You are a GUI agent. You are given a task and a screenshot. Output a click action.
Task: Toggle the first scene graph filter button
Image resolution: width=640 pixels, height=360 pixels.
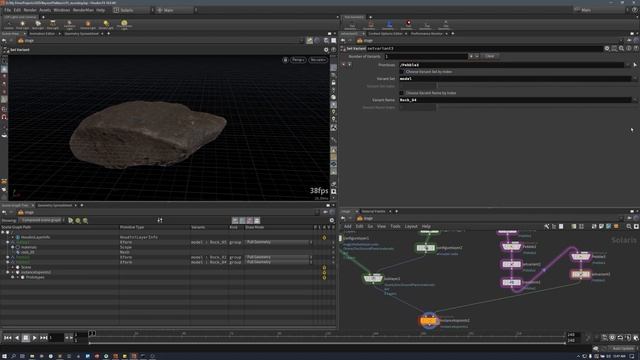click(235, 220)
